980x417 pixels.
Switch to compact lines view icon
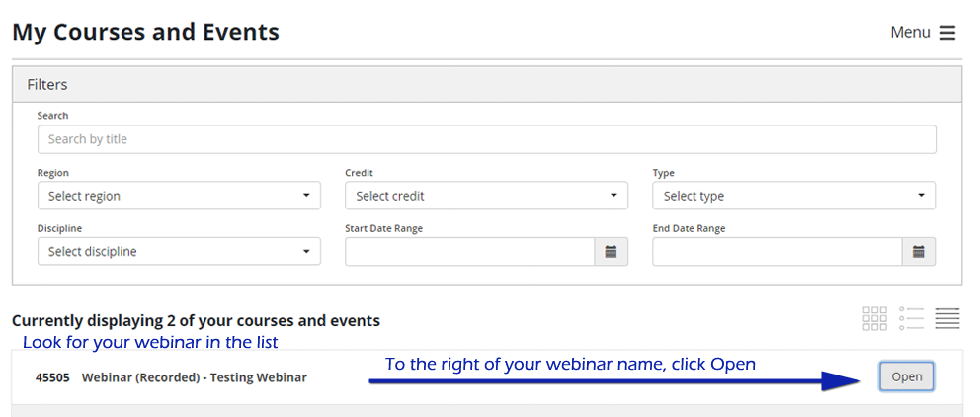point(946,319)
